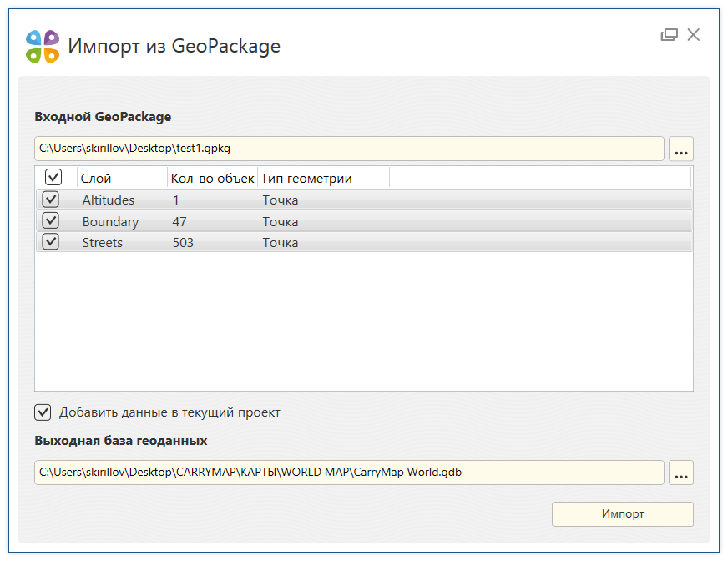Click the Добавить данные в текущий проект label

point(169,412)
